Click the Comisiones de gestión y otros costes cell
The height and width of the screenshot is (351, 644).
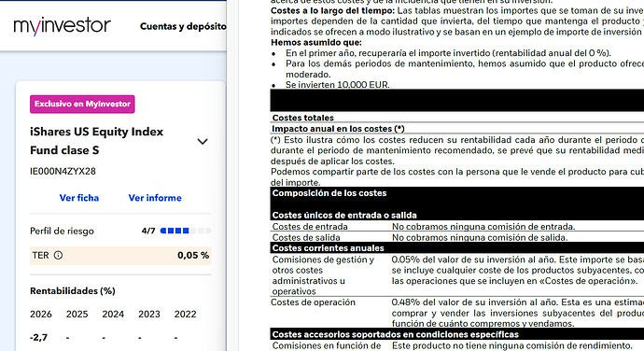pyautogui.click(x=323, y=275)
